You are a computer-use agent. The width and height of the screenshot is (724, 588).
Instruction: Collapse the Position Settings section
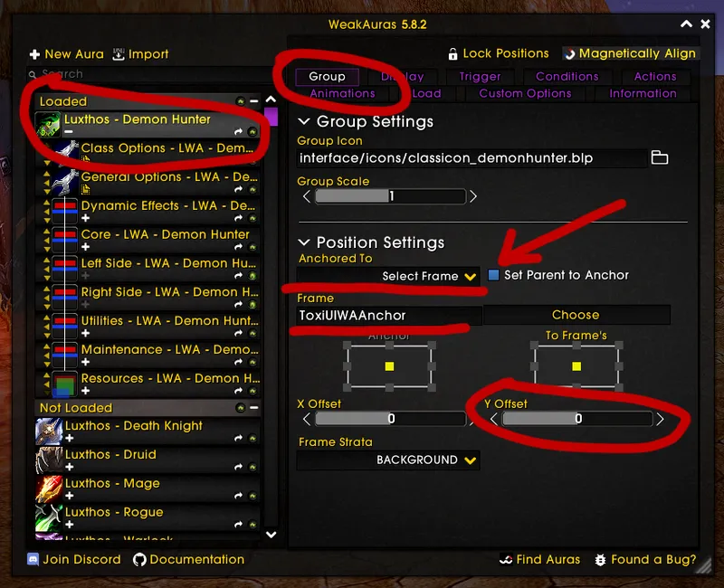click(304, 242)
